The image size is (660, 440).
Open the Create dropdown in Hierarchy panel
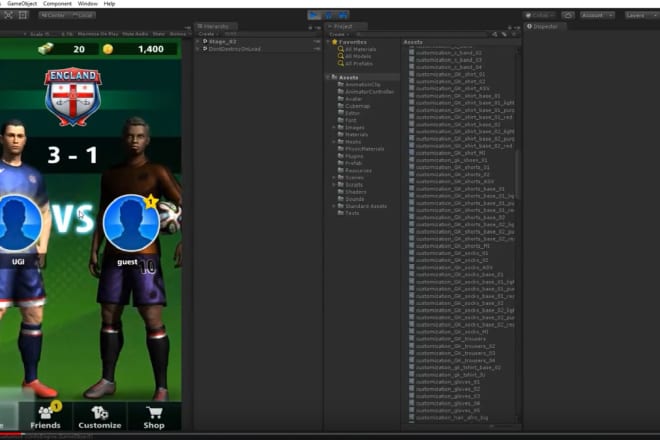207,34
